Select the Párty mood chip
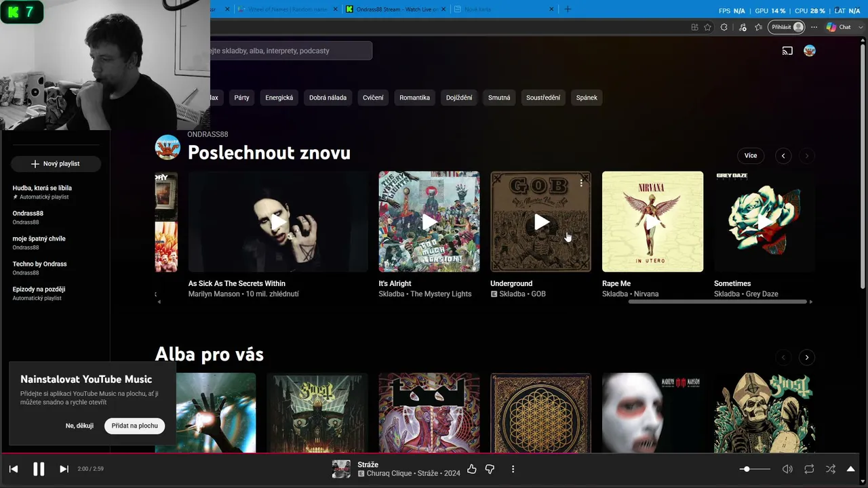The image size is (868, 488). [242, 98]
